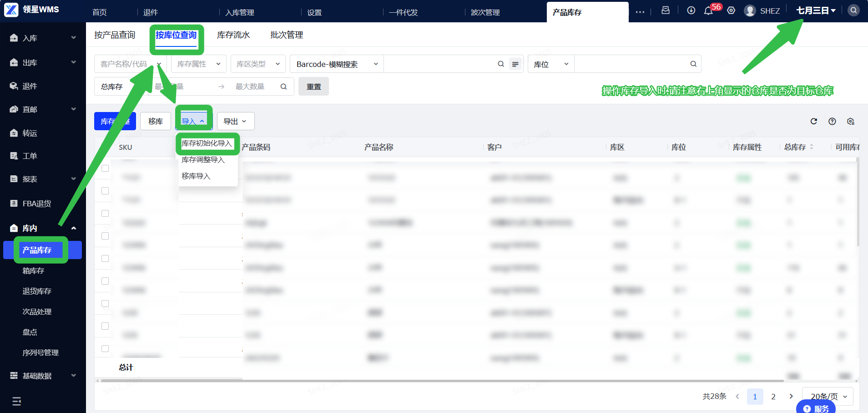Expand the 出库 sidebar menu chevron
868x413 pixels.
[74, 62]
